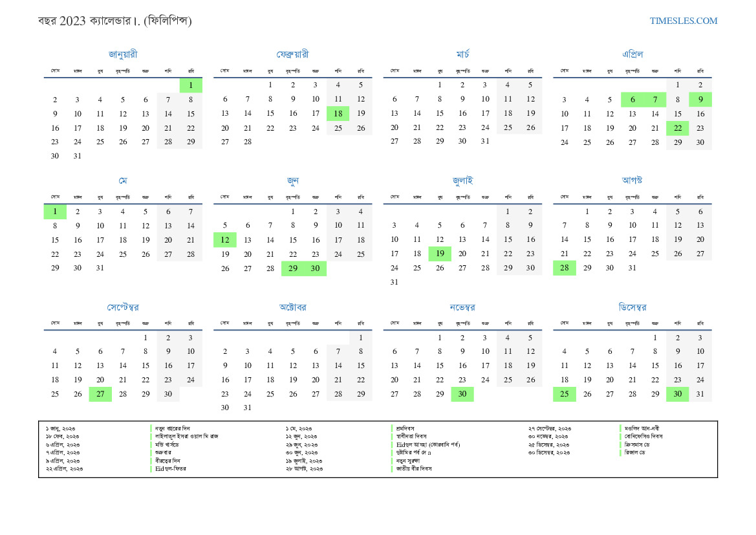Click highlighted January 1 holiday cell
This screenshot has width=756, height=535.
pos(191,85)
